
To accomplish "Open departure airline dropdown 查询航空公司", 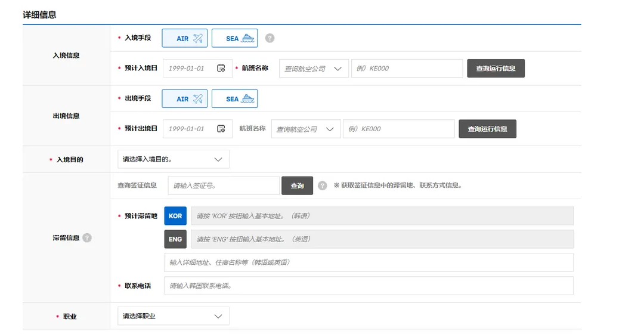I will [305, 129].
